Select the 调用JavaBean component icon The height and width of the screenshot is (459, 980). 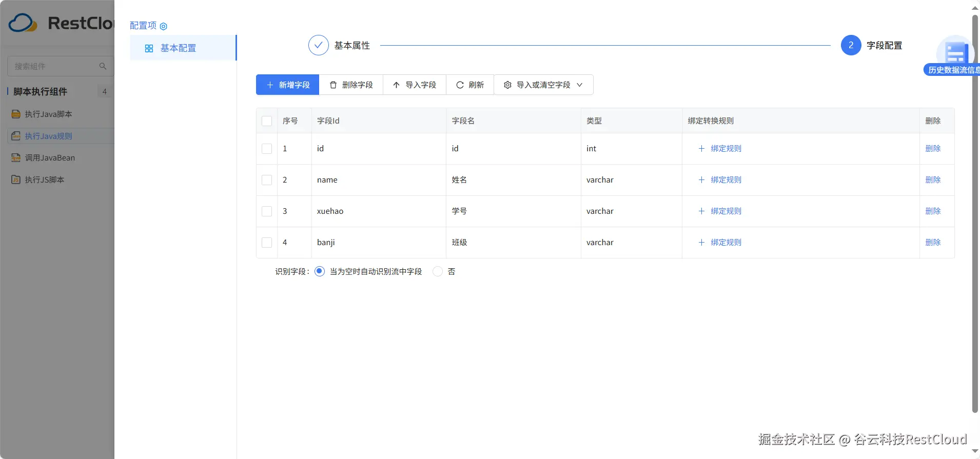click(16, 158)
